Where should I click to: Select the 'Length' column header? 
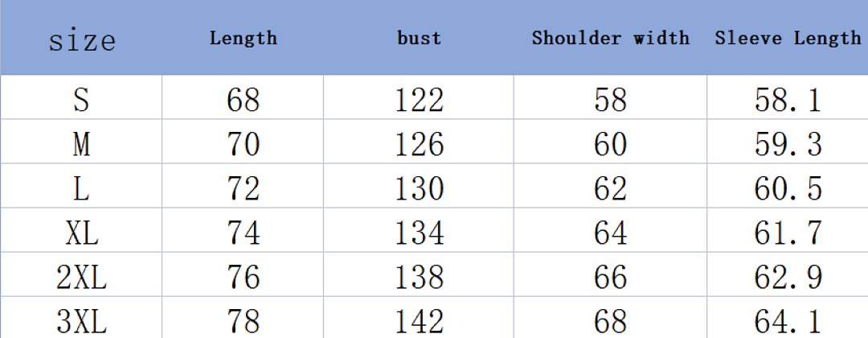(243, 39)
